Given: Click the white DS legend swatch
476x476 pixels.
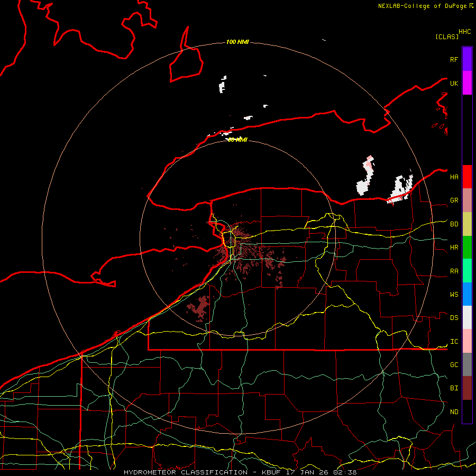Looking at the screenshot, I should 467,317.
